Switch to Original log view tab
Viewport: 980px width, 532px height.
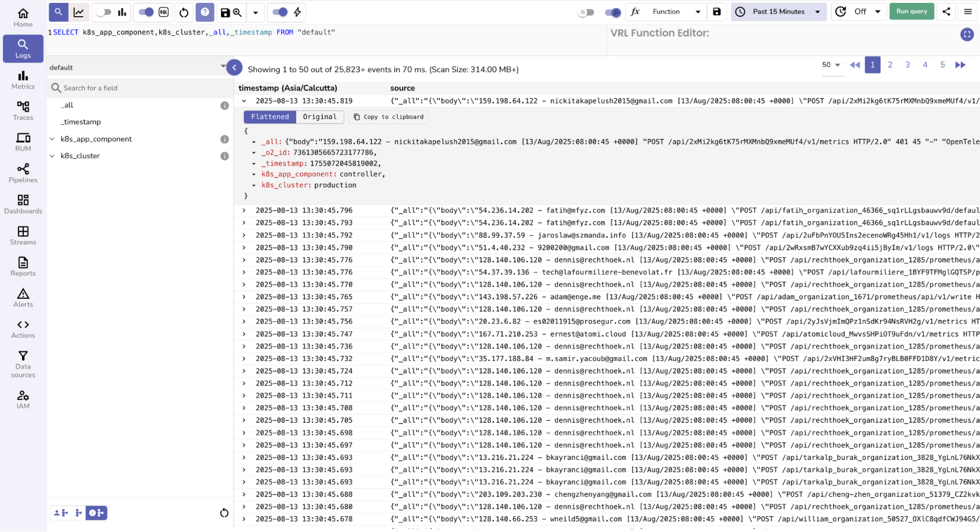click(319, 117)
